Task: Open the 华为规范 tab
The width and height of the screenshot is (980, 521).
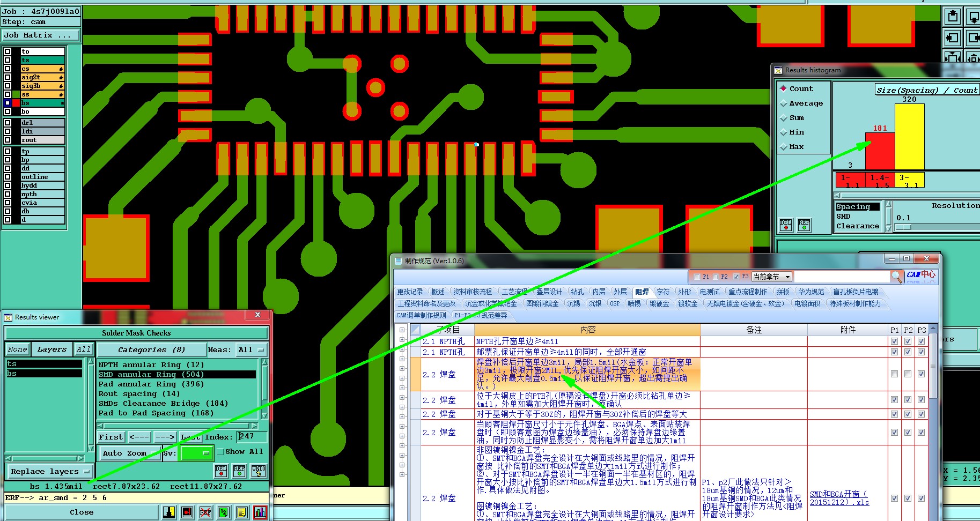Action: click(x=810, y=292)
